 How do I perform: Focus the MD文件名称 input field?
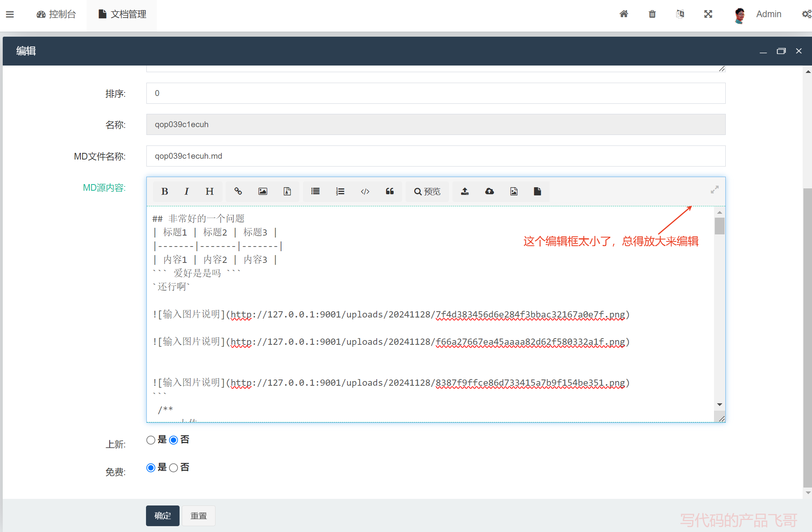[x=436, y=156]
